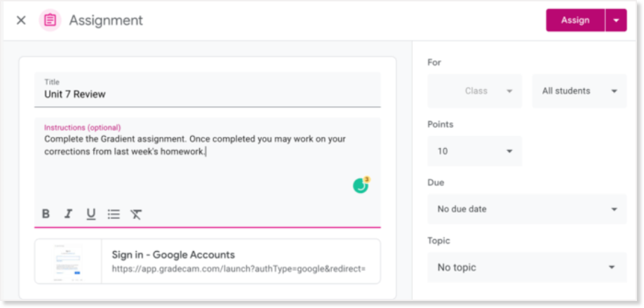Click the gradecam.com attachment URL
644x308 pixels.
pyautogui.click(x=239, y=269)
